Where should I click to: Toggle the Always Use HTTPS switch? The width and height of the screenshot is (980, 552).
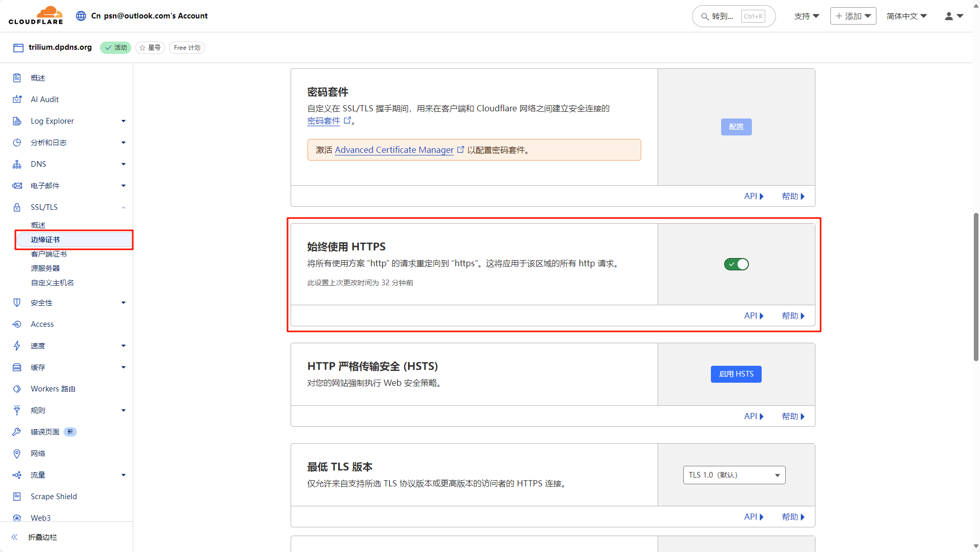click(x=736, y=264)
